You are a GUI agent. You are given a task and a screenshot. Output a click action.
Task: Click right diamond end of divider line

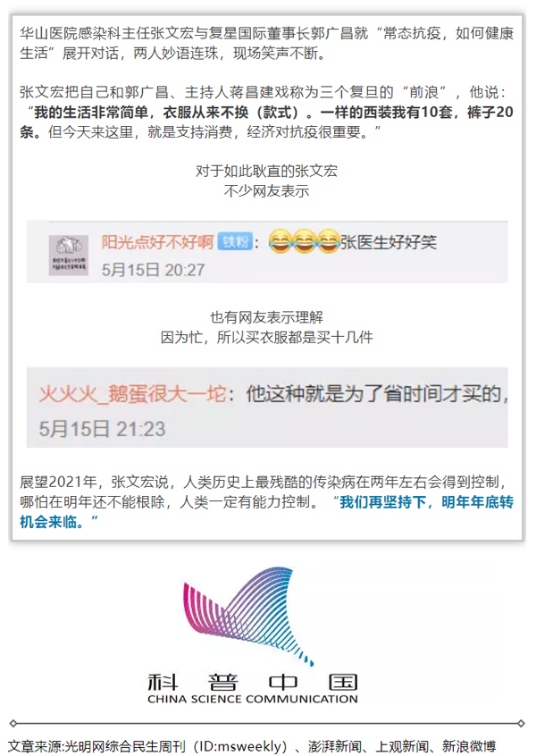521,723
